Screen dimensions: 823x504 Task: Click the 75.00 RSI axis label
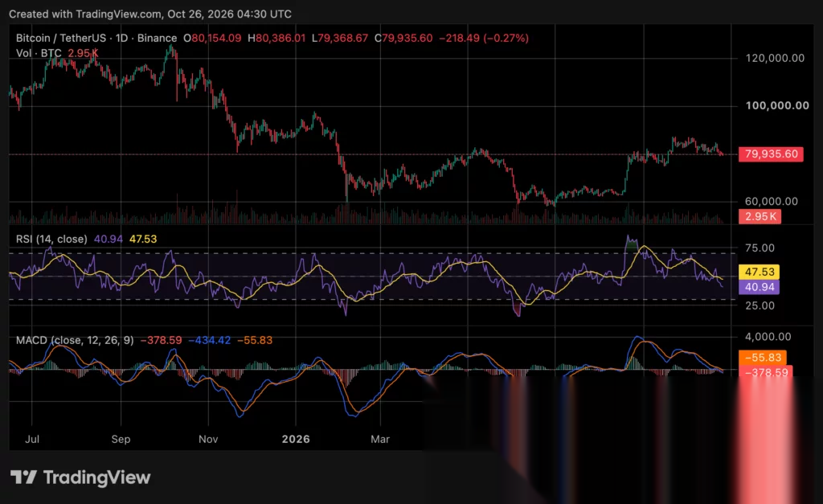760,248
